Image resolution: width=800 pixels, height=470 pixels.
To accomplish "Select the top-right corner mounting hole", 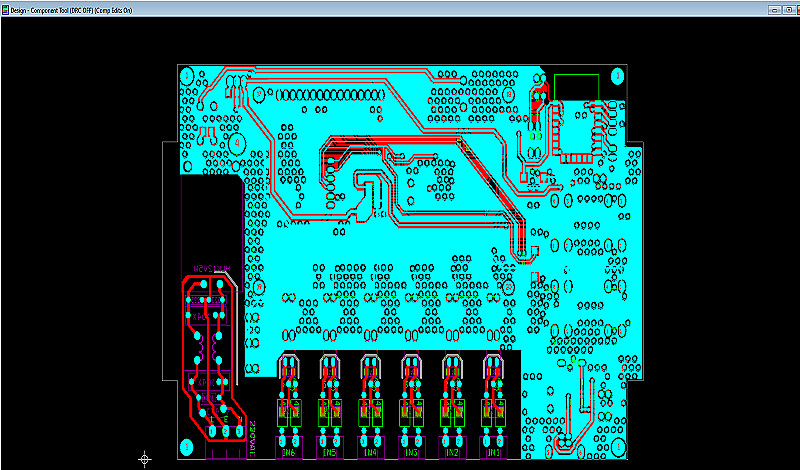I will pos(617,77).
